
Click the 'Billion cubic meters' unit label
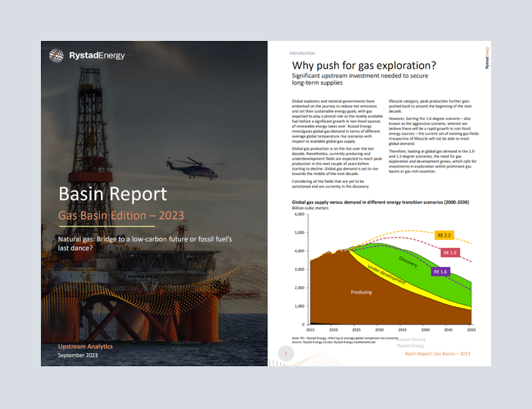[x=310, y=208]
